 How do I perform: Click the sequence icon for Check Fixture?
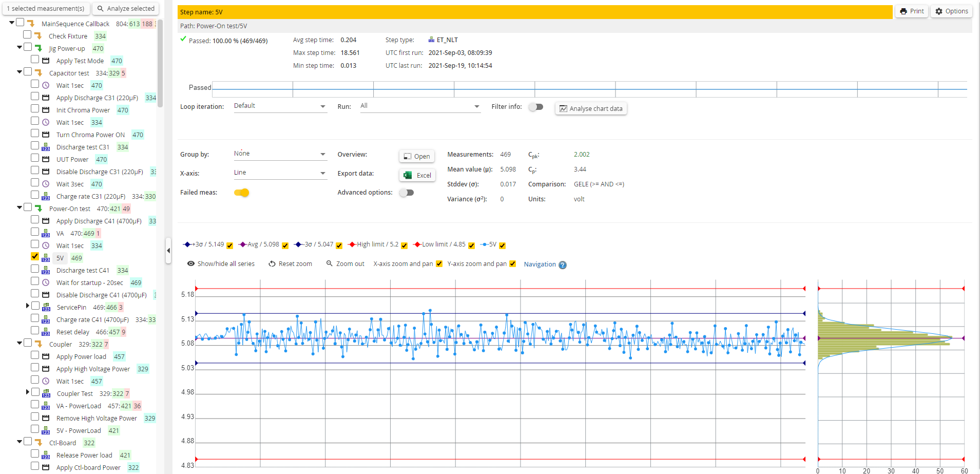coord(38,36)
